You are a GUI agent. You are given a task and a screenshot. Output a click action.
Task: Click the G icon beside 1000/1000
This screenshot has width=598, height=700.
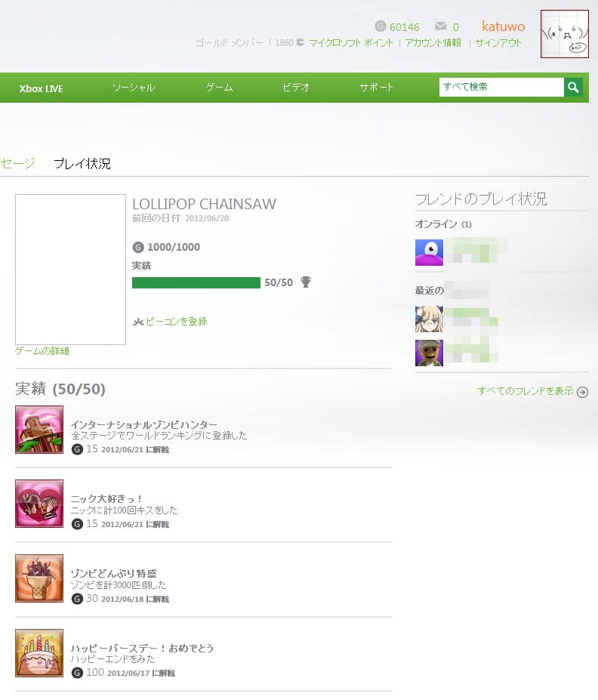138,247
